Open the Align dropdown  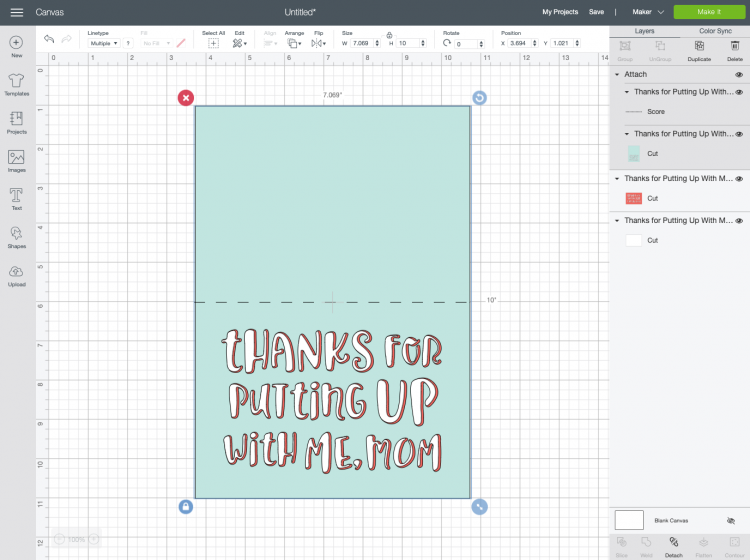(x=270, y=43)
